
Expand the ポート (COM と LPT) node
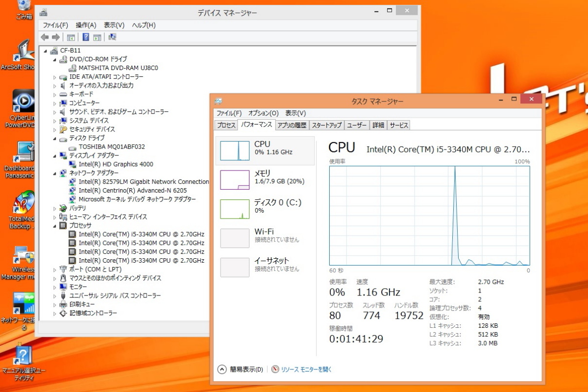click(x=55, y=269)
